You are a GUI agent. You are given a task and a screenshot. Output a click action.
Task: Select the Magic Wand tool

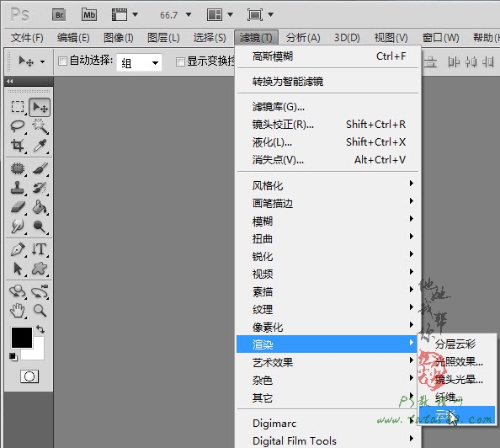coord(40,126)
